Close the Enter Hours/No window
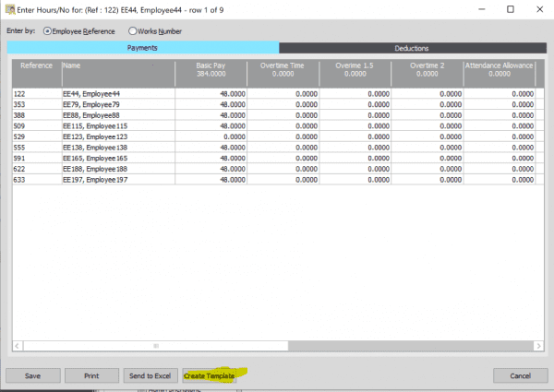This screenshot has width=554, height=392. point(539,9)
